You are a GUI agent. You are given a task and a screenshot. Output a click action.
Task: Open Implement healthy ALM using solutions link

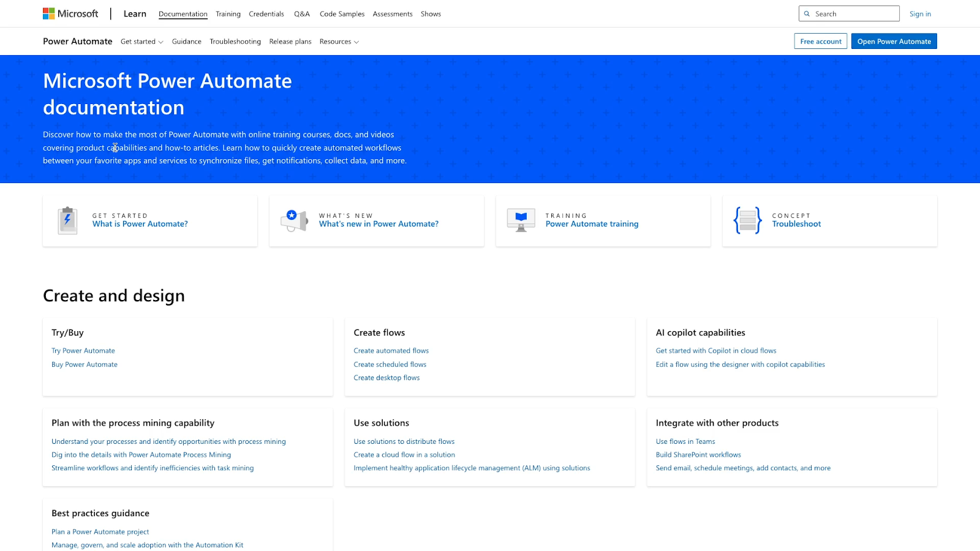(x=472, y=468)
